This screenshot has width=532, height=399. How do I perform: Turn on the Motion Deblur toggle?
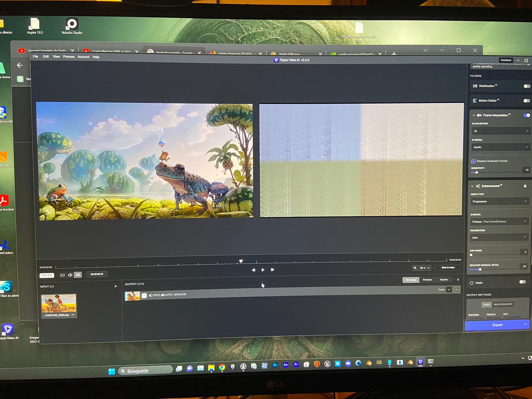click(x=526, y=101)
